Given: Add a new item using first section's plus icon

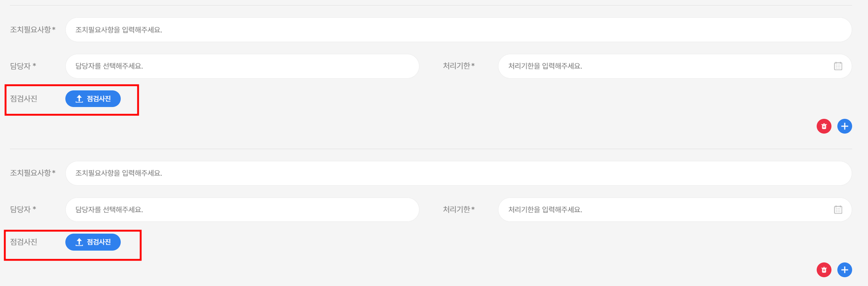Looking at the screenshot, I should (845, 126).
